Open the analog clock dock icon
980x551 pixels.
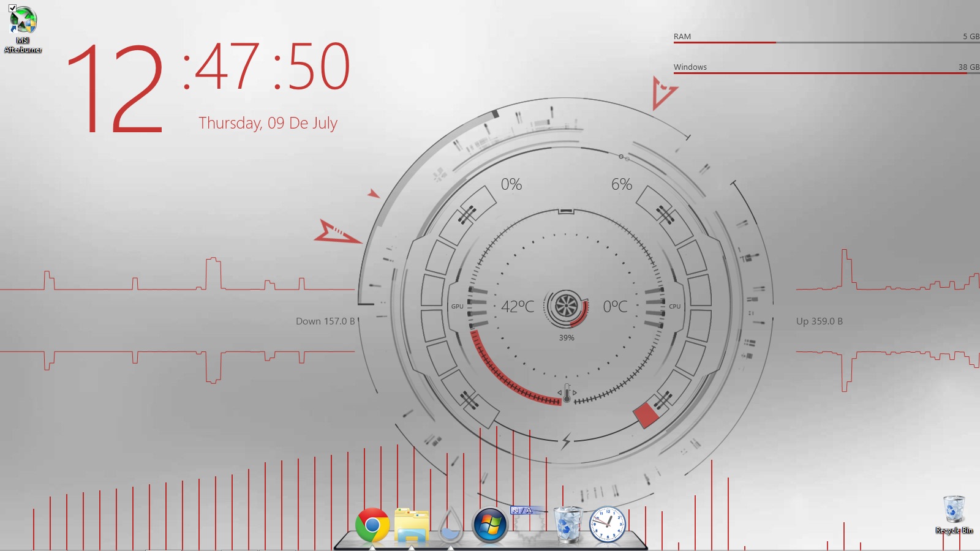608,525
